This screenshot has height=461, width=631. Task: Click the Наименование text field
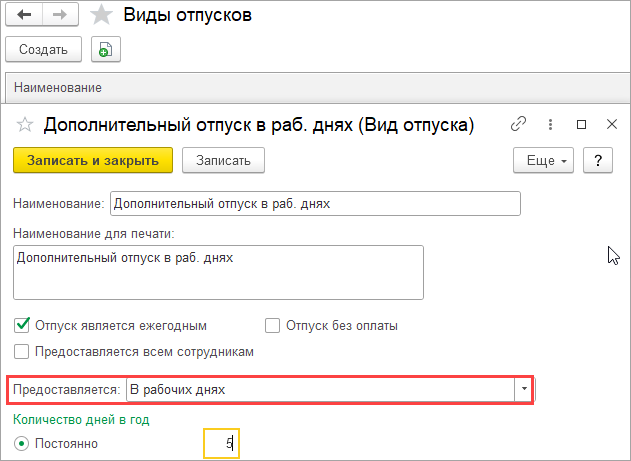[x=316, y=203]
